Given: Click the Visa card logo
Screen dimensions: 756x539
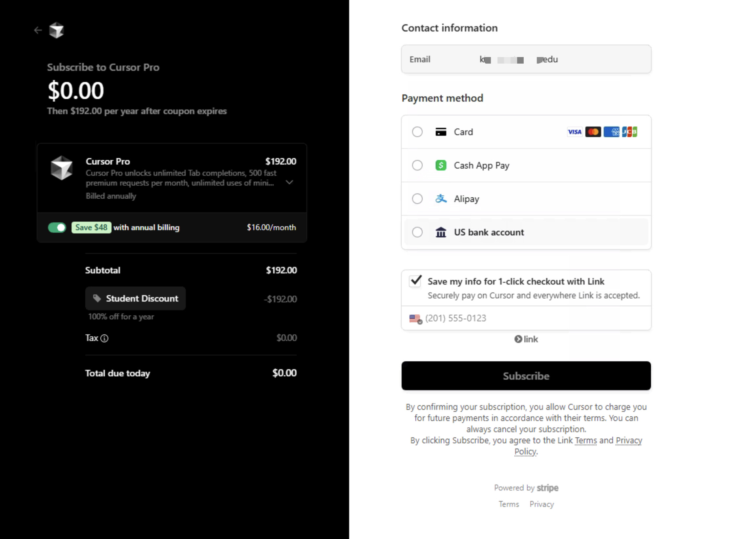Looking at the screenshot, I should [574, 132].
